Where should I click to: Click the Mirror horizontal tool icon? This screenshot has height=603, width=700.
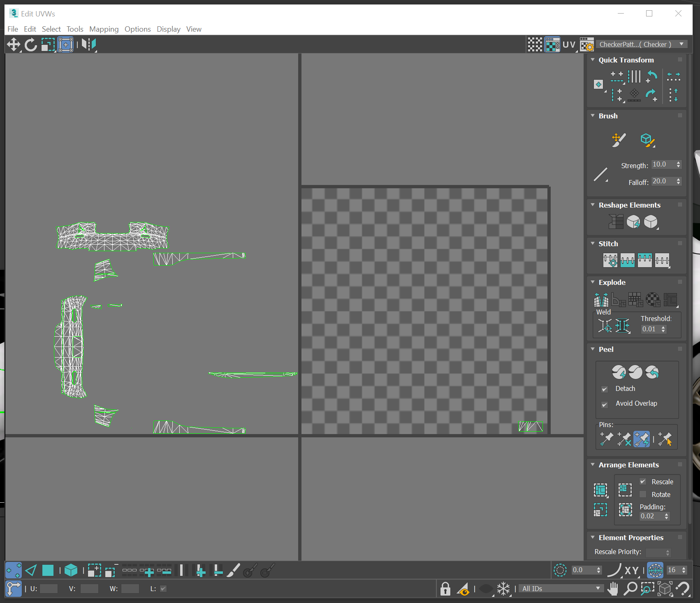[x=89, y=44]
